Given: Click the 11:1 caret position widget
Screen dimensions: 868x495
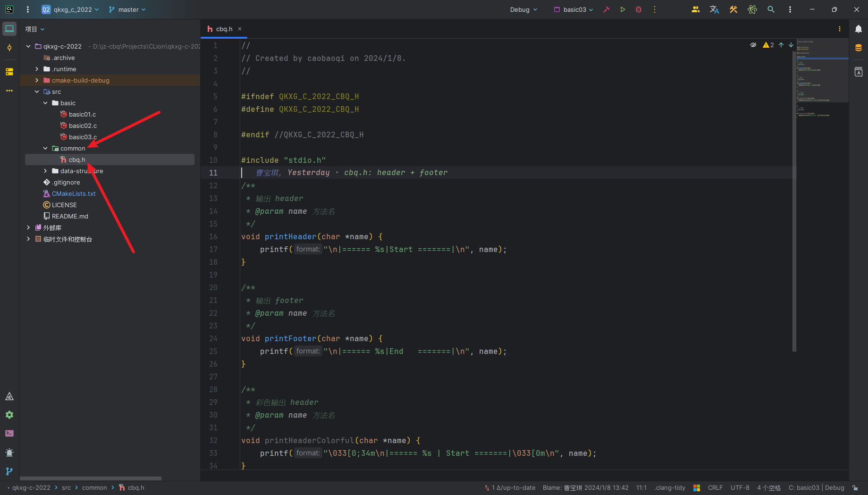Looking at the screenshot, I should tap(641, 488).
